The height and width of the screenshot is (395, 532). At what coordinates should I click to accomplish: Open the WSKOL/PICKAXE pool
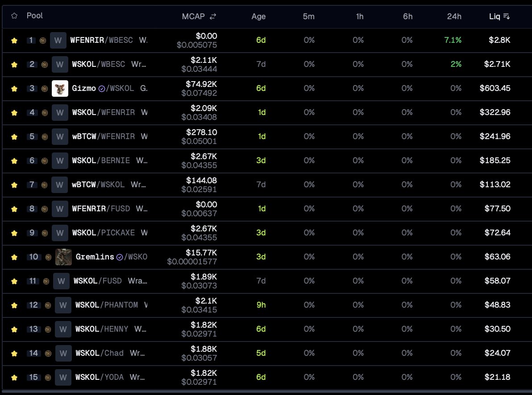(104, 233)
